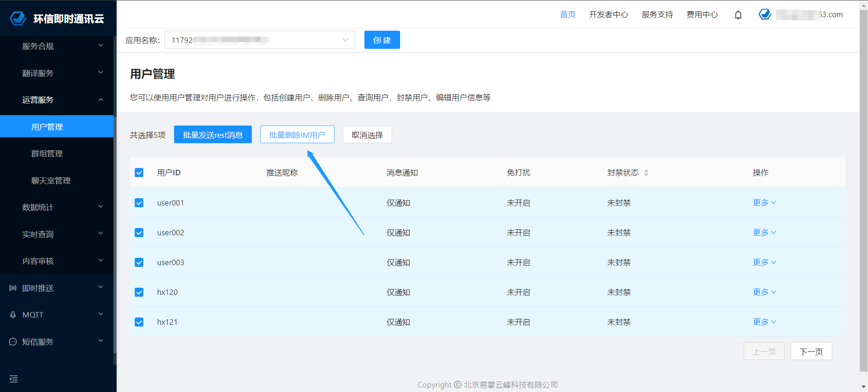Image resolution: width=868 pixels, height=392 pixels.
Task: Open the 应用名称 dropdown
Action: point(260,40)
